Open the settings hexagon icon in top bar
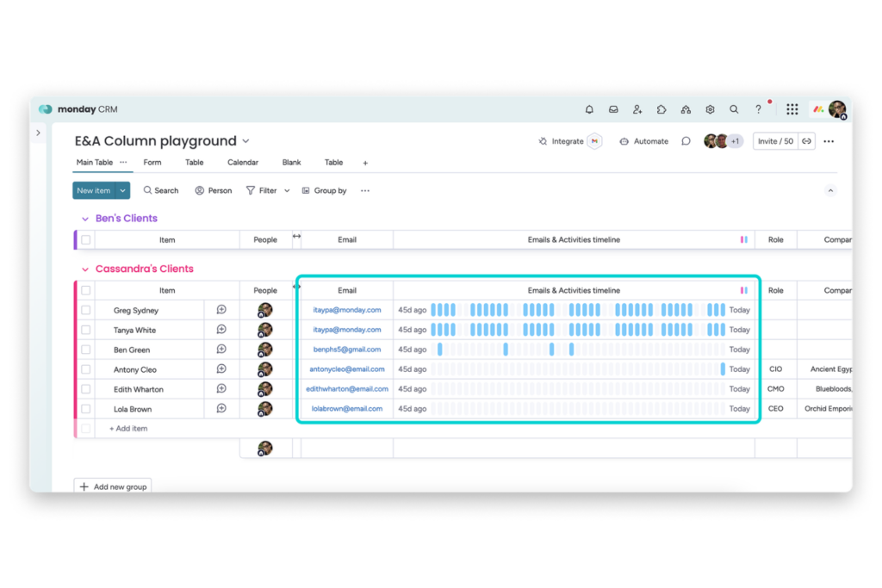Image resolution: width=882 pixels, height=588 pixels. [x=710, y=109]
